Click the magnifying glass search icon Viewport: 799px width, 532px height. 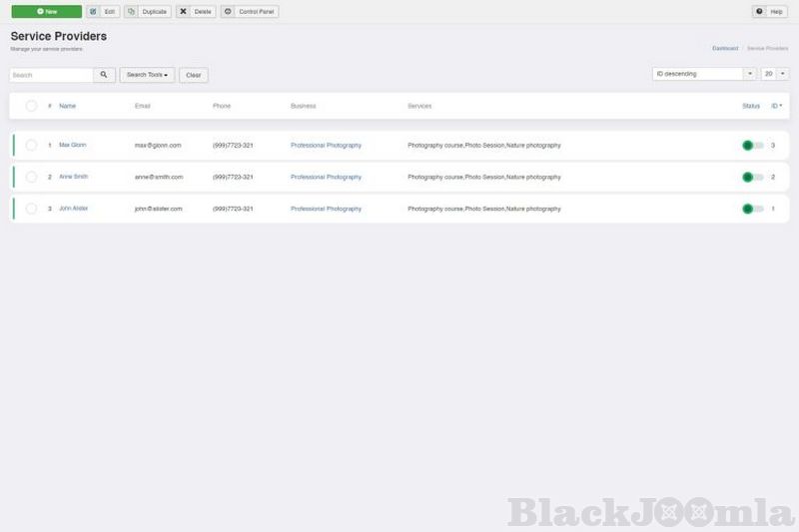[104, 75]
